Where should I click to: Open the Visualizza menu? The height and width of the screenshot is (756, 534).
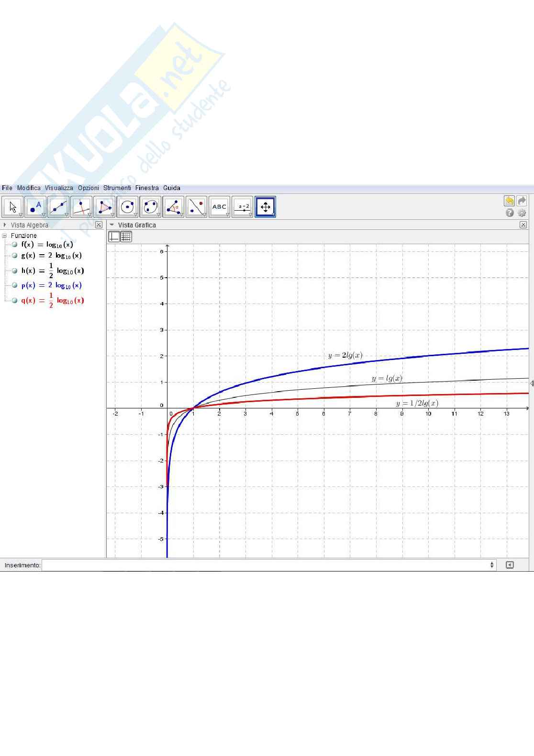tap(59, 188)
